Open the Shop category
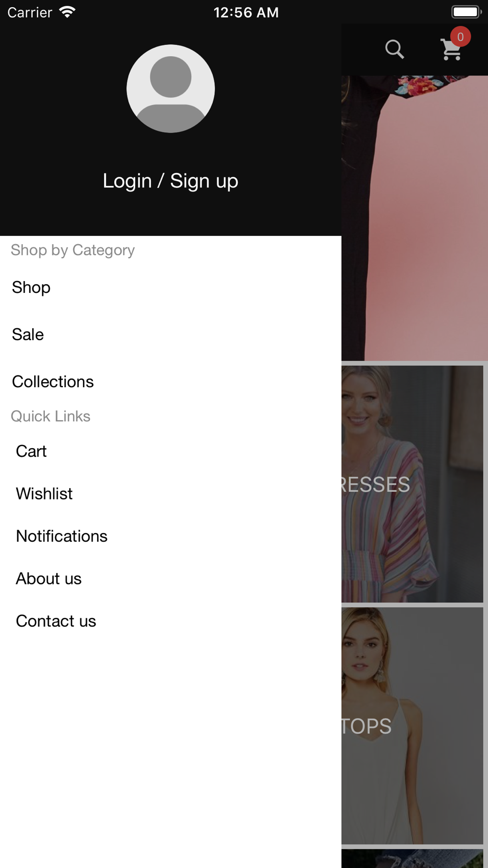Image resolution: width=488 pixels, height=868 pixels. click(171, 287)
